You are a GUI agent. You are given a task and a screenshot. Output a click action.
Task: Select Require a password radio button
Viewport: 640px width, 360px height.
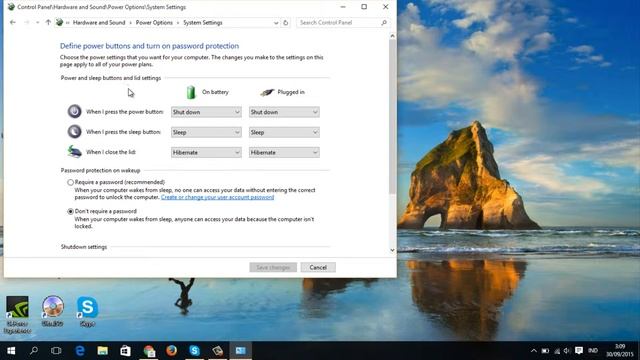coord(70,182)
